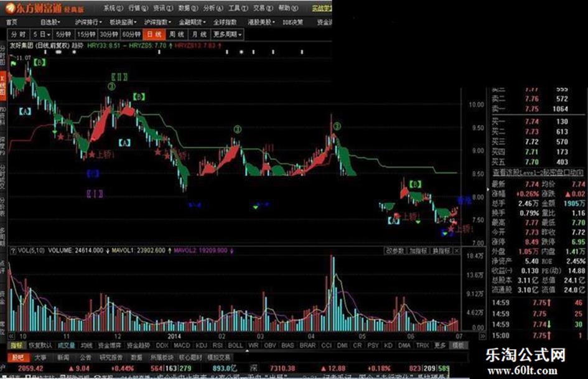Open the 系统(S) menu

point(113,8)
